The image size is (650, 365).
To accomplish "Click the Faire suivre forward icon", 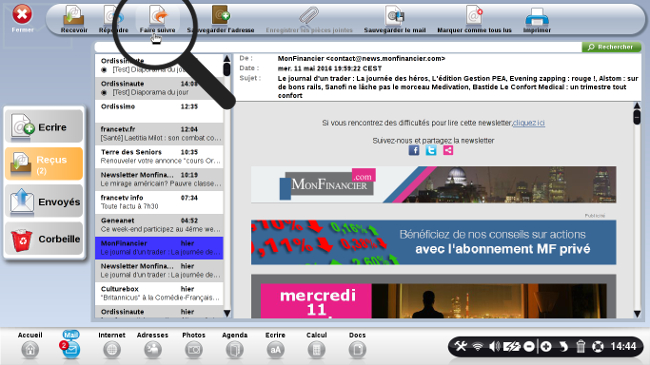I will [158, 16].
